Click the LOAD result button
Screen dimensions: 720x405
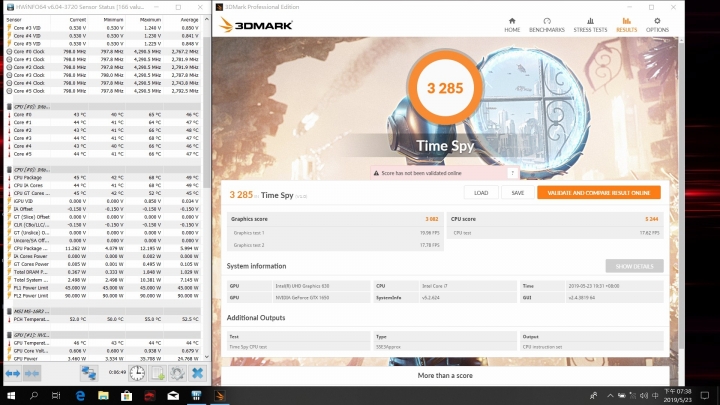(x=481, y=193)
